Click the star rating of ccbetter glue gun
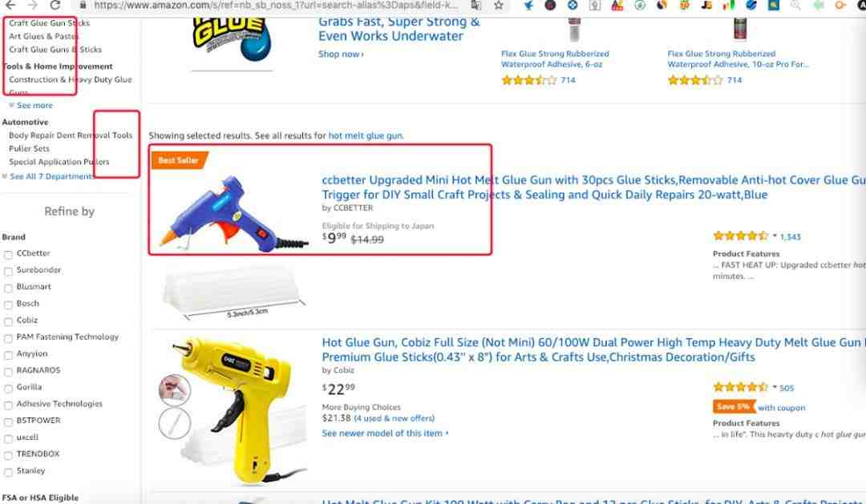Screen dimensions: 866x504 740,236
